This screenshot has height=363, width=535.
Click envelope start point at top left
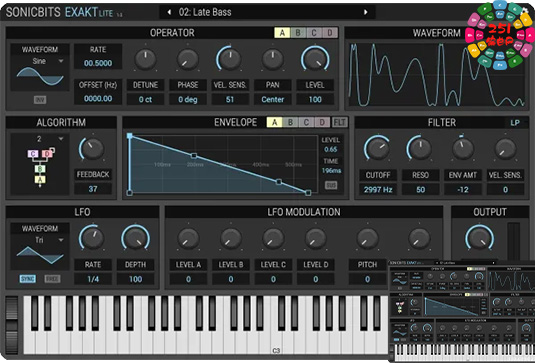(130, 136)
